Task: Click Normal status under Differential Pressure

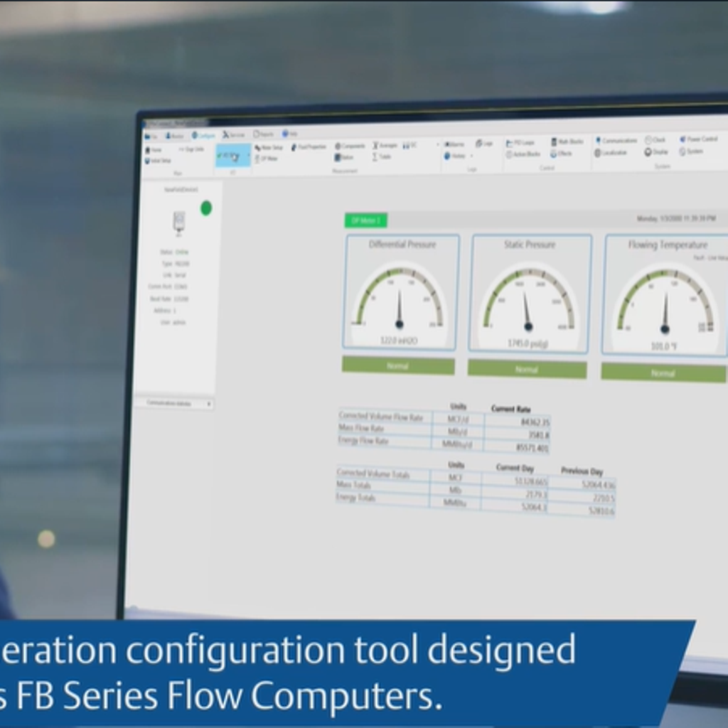Action: [x=398, y=366]
